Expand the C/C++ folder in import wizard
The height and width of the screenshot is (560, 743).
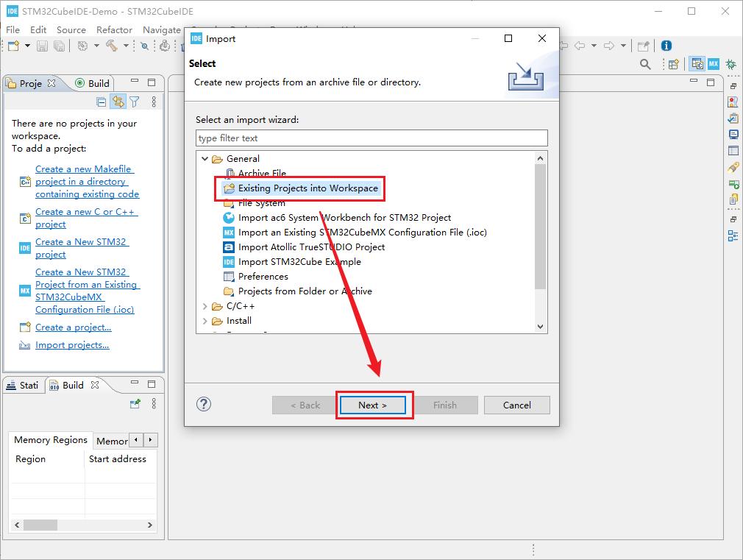coord(205,306)
